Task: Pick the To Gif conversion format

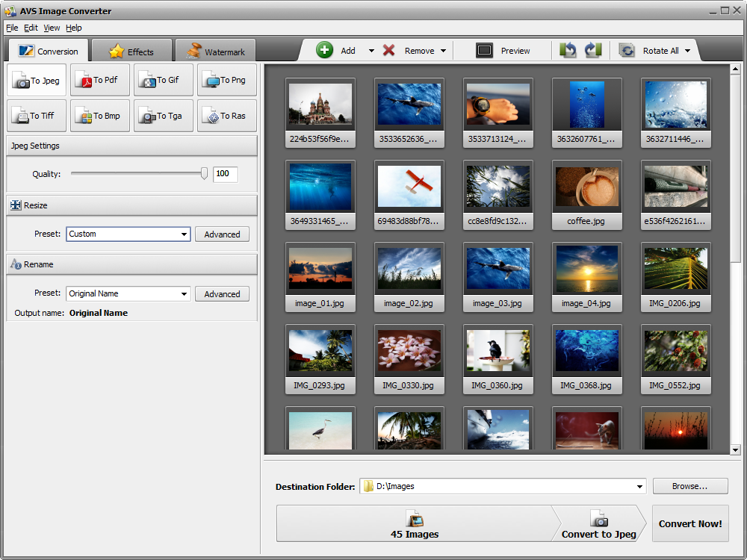Action: click(163, 80)
